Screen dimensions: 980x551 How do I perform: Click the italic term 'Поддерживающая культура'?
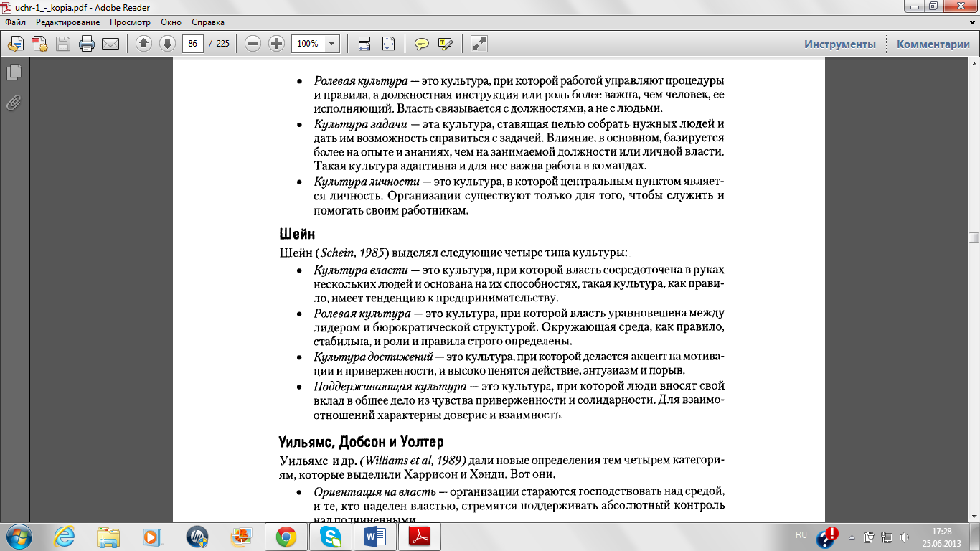[x=390, y=386]
